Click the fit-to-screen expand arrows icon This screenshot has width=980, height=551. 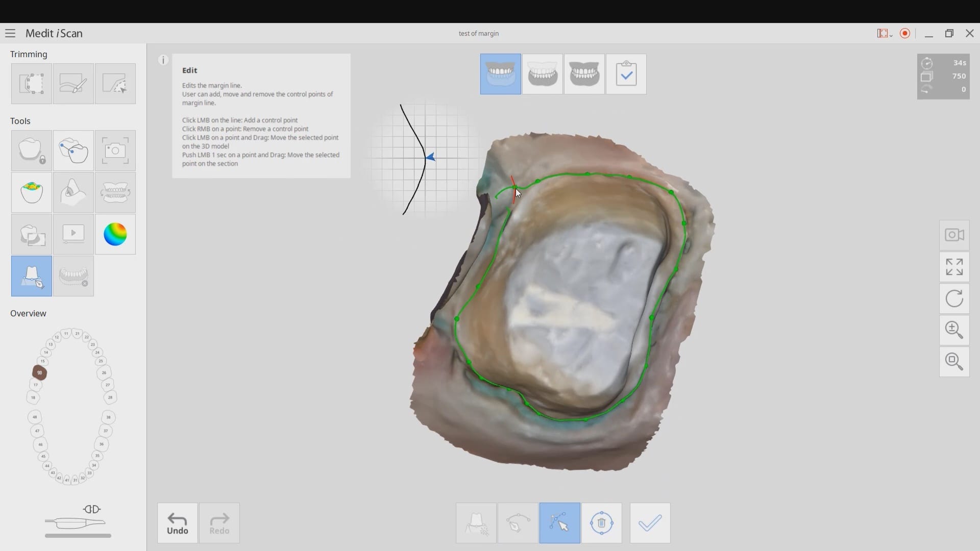pos(954,267)
